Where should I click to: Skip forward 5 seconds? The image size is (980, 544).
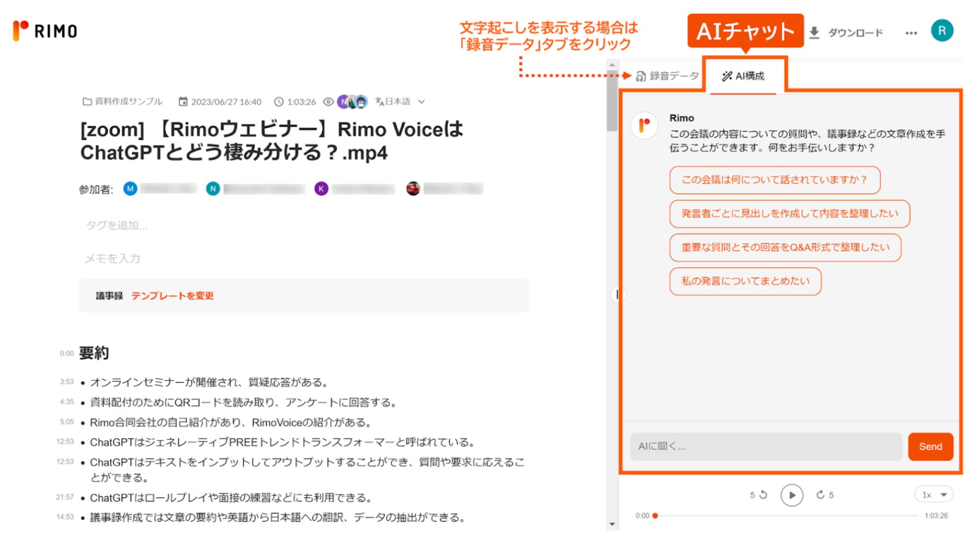click(x=825, y=495)
